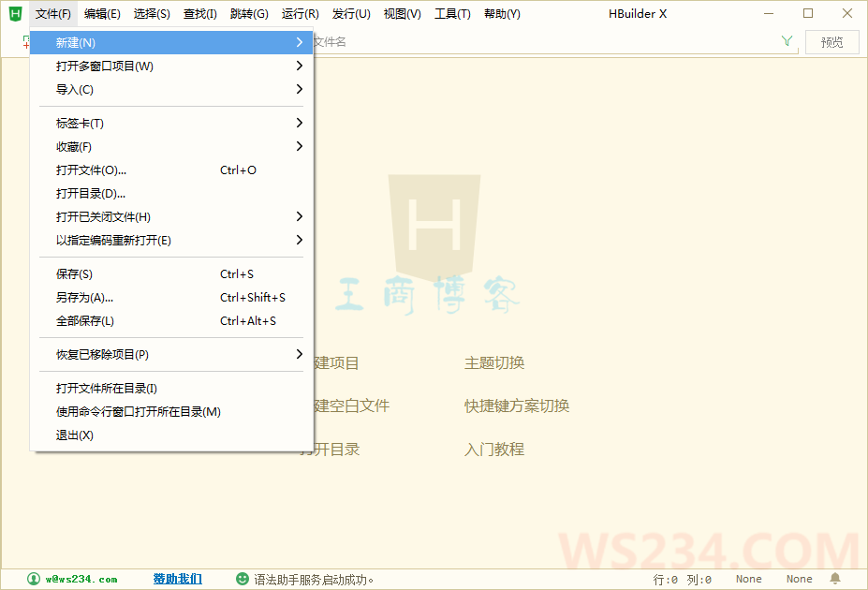Select 退出(X) to quit HBuilder X
868x590 pixels.
point(171,435)
